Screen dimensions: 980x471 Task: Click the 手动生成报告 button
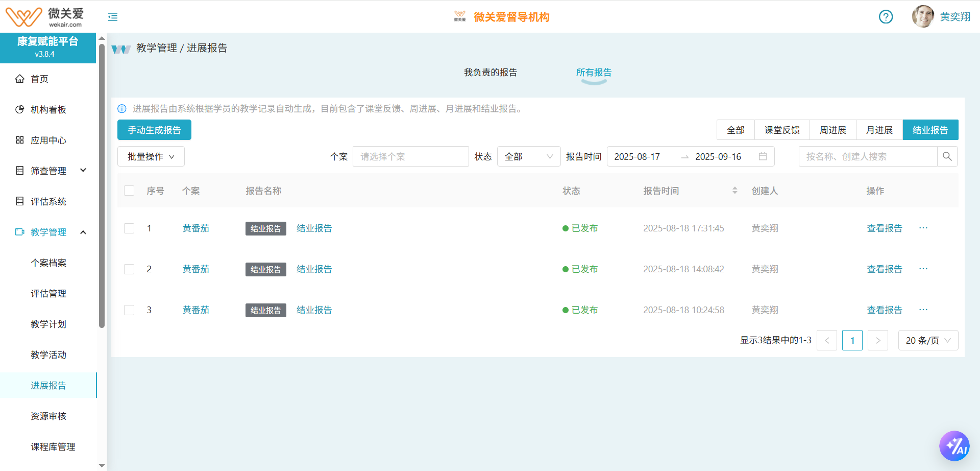[x=154, y=130]
